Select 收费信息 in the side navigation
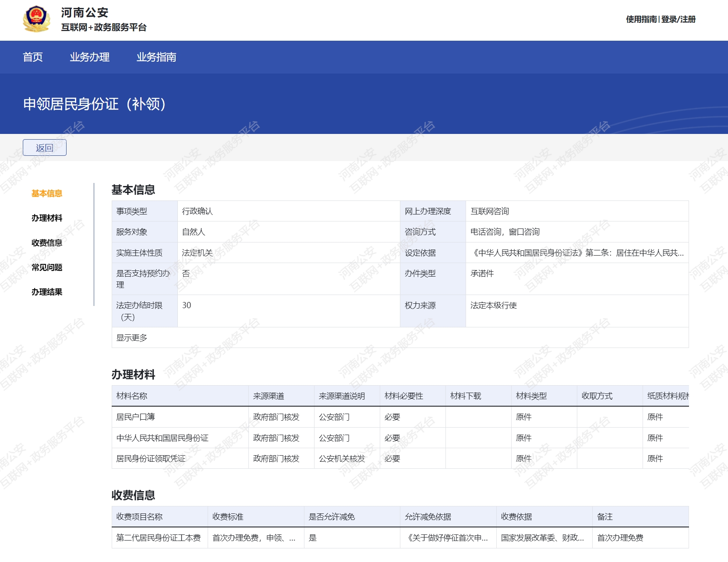Image resolution: width=728 pixels, height=562 pixels. pos(47,243)
